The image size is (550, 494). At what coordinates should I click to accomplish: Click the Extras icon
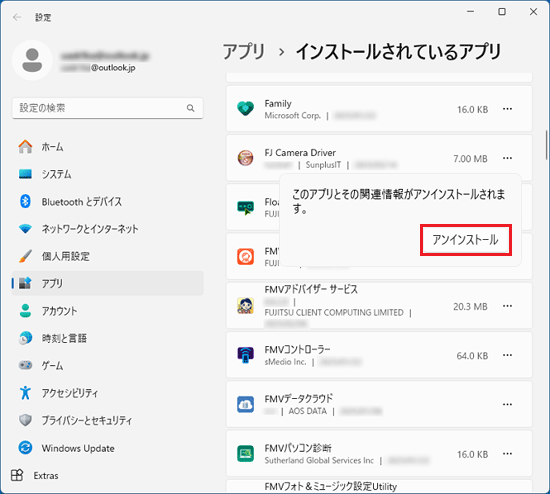click(17, 475)
